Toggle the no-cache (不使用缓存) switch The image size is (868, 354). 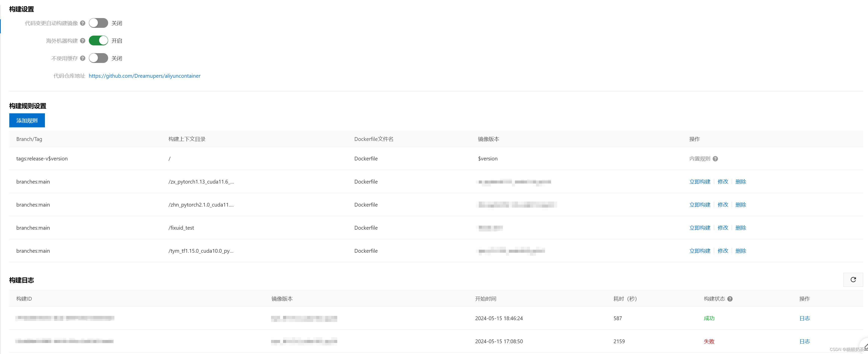(98, 58)
